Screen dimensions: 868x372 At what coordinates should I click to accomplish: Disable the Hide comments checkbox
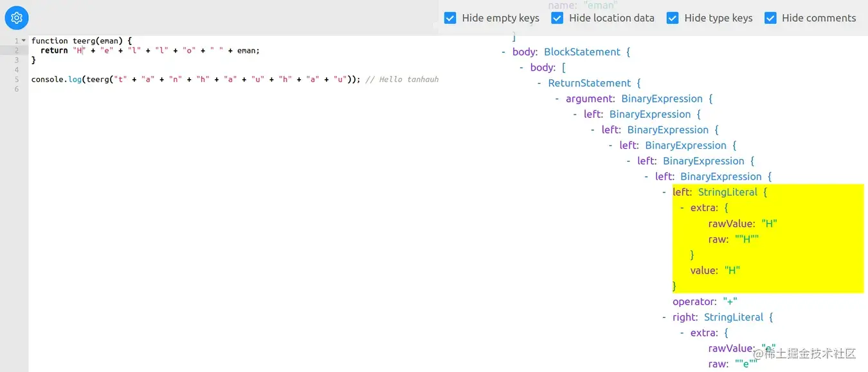[770, 18]
